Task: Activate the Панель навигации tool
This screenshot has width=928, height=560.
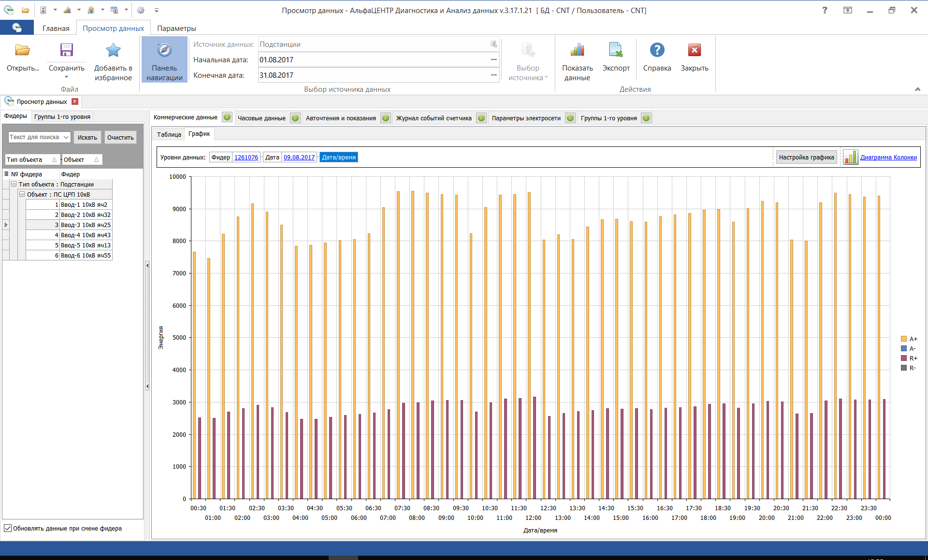Action: pyautogui.click(x=164, y=58)
